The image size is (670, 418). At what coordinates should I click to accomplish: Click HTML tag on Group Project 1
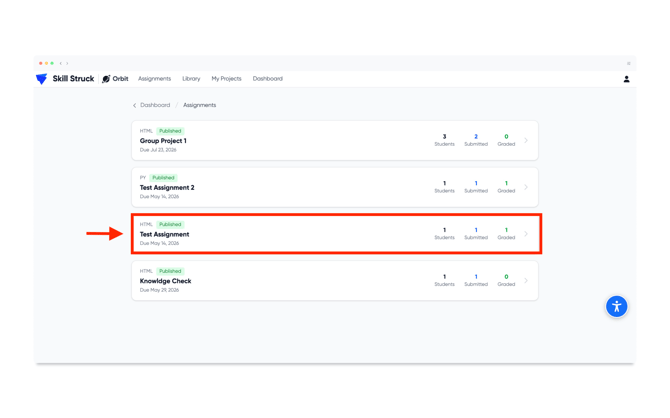[146, 131]
